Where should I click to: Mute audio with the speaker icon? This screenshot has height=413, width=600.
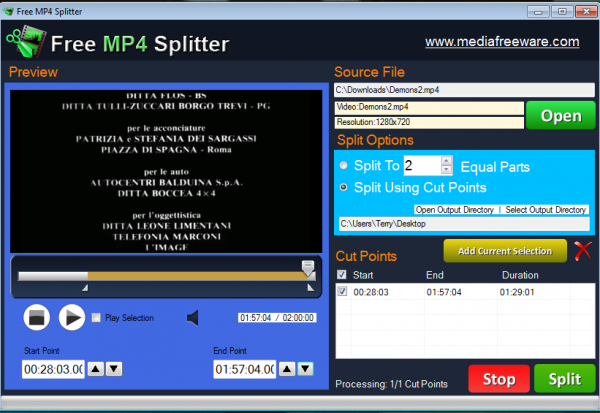193,318
